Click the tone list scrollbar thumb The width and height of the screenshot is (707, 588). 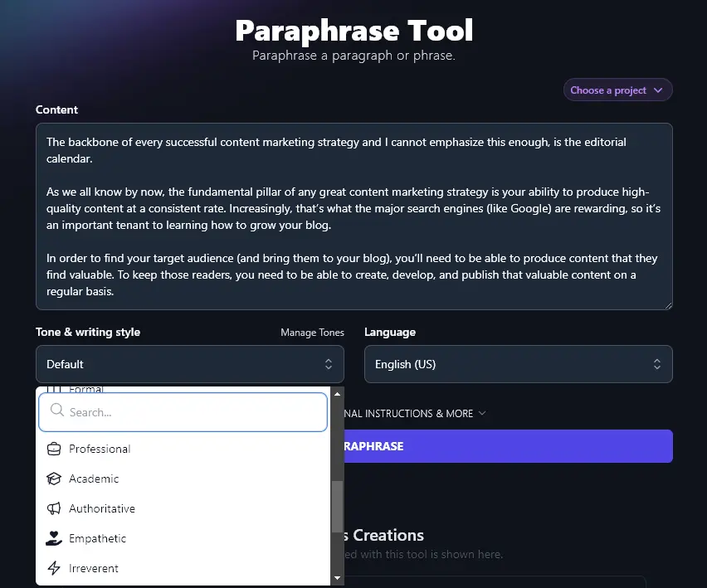(337, 506)
